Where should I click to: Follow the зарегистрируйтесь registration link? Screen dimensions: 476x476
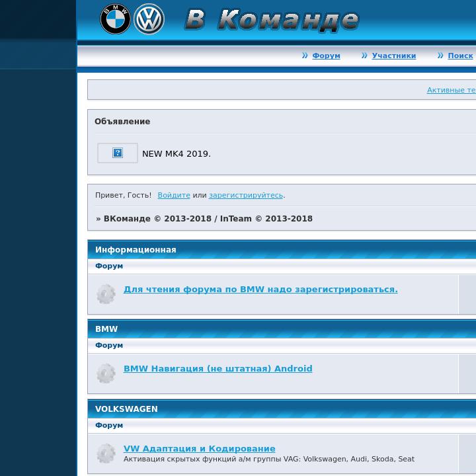coord(246,195)
